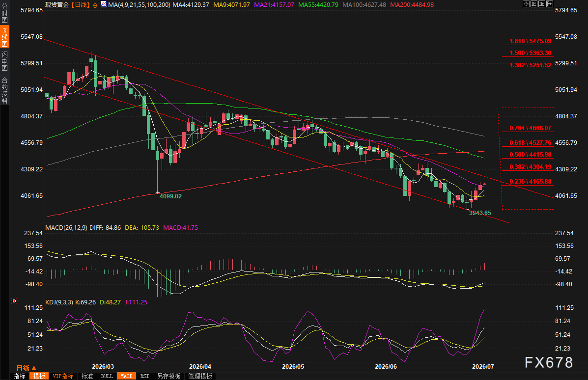Click the 现货黄金 instrument title
The height and width of the screenshot is (380, 588).
tap(57, 5)
